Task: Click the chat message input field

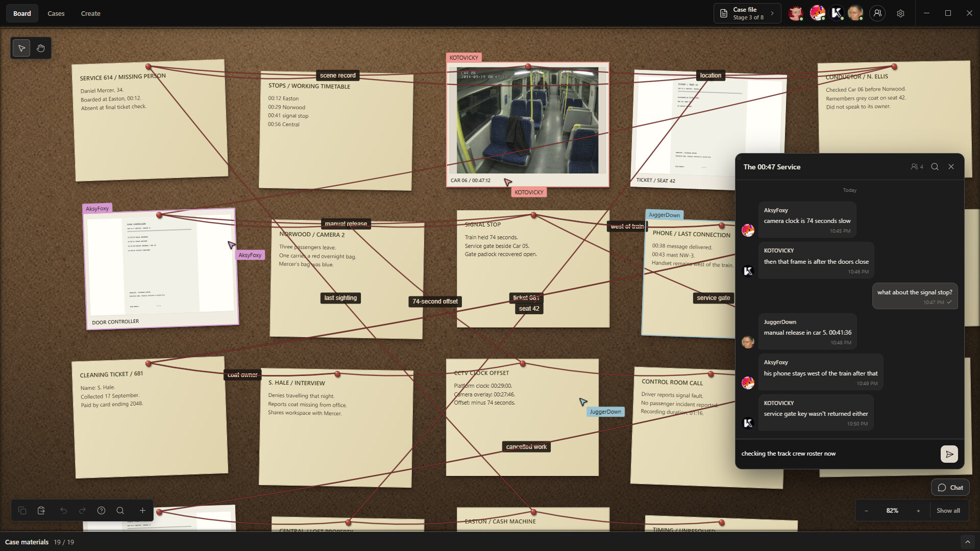Action: 837,454
